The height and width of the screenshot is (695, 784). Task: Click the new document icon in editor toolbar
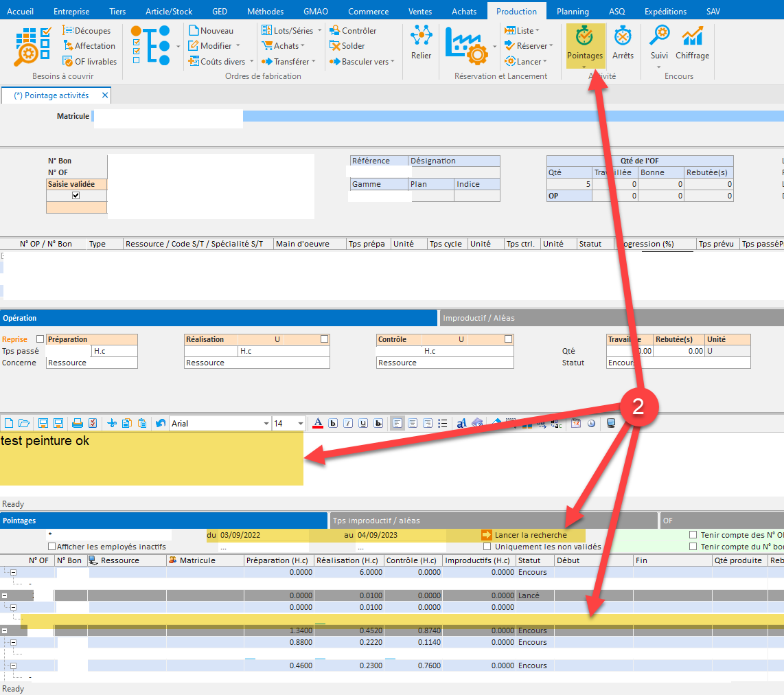(x=8, y=424)
